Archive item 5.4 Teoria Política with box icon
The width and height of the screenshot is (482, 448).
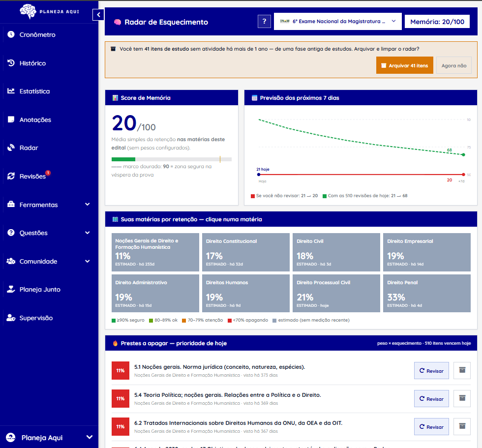click(462, 398)
